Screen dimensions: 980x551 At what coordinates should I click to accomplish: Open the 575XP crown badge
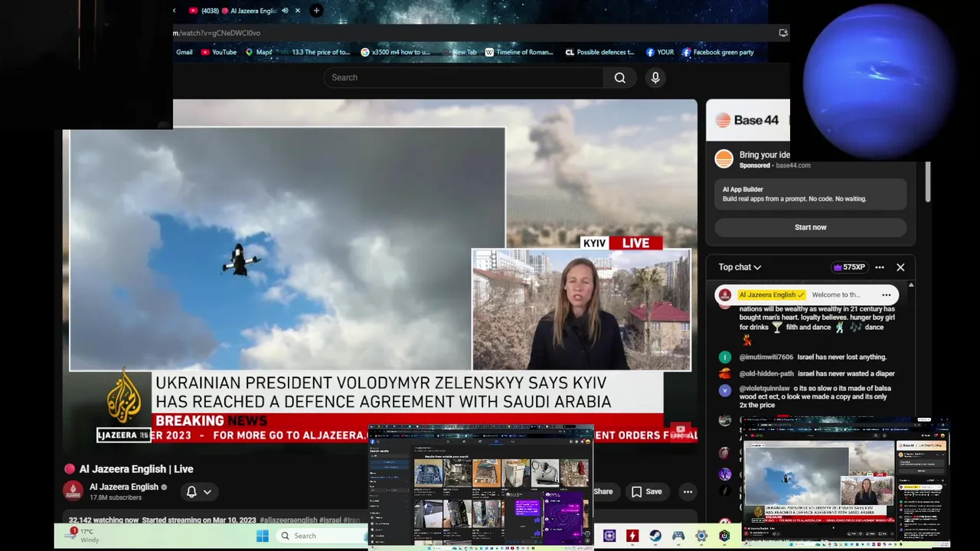pyautogui.click(x=849, y=267)
